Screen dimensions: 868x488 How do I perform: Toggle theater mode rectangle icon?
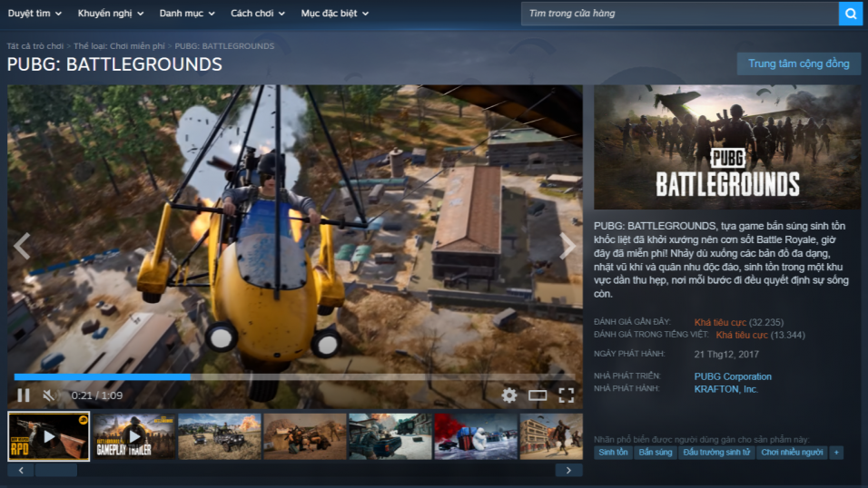point(538,395)
